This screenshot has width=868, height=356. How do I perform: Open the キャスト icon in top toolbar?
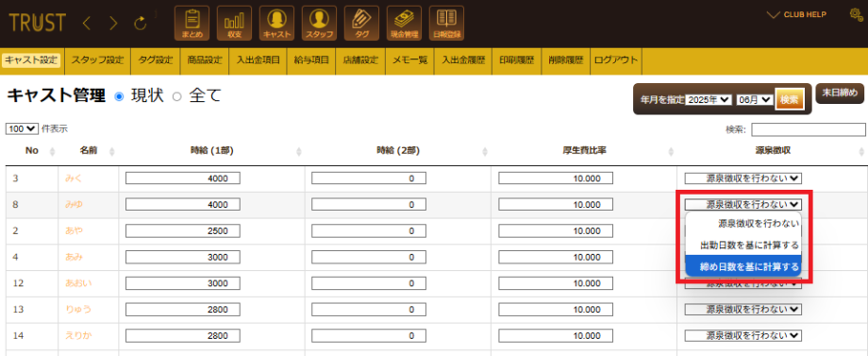pyautogui.click(x=276, y=24)
